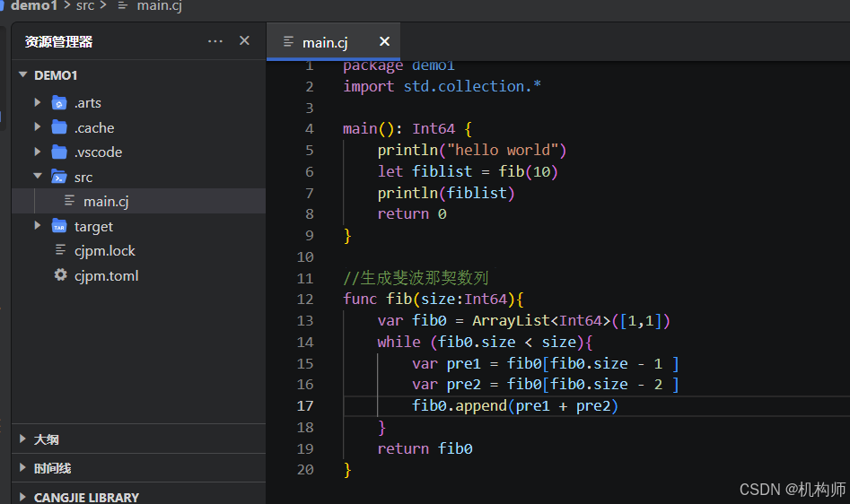Collapse the src folder arrow
This screenshot has width=850, height=504.
click(x=38, y=176)
